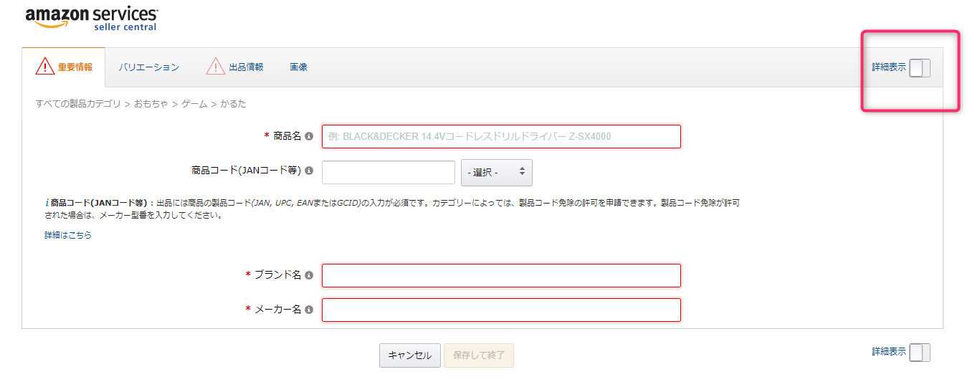Click the warning triangle on 重要情報 tab
The height and width of the screenshot is (382, 980).
[x=45, y=67]
